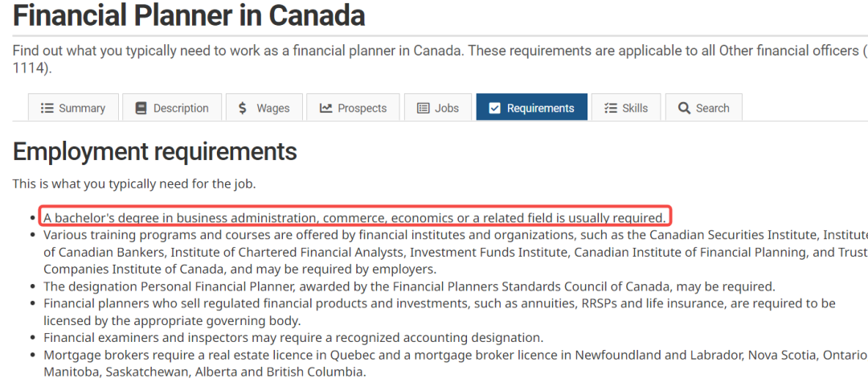The height and width of the screenshot is (383, 868).
Task: Click the line chart icon for Prospects
Action: (x=325, y=108)
